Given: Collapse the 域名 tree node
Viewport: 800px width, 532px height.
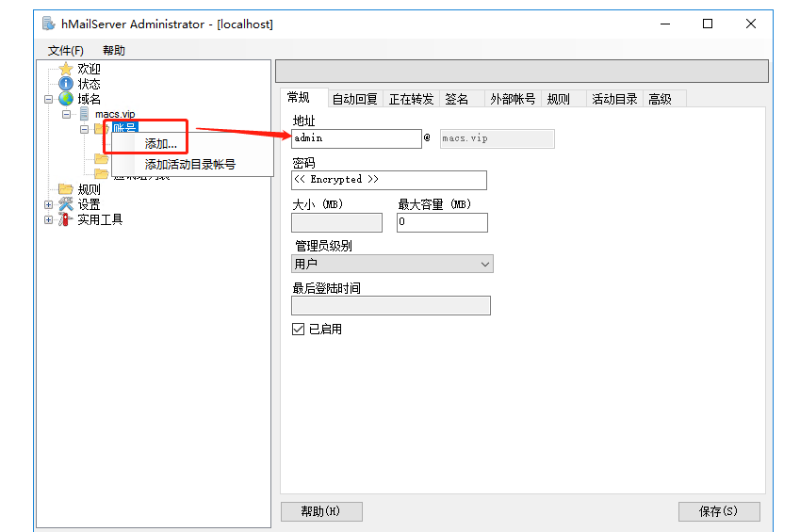Looking at the screenshot, I should 49,99.
